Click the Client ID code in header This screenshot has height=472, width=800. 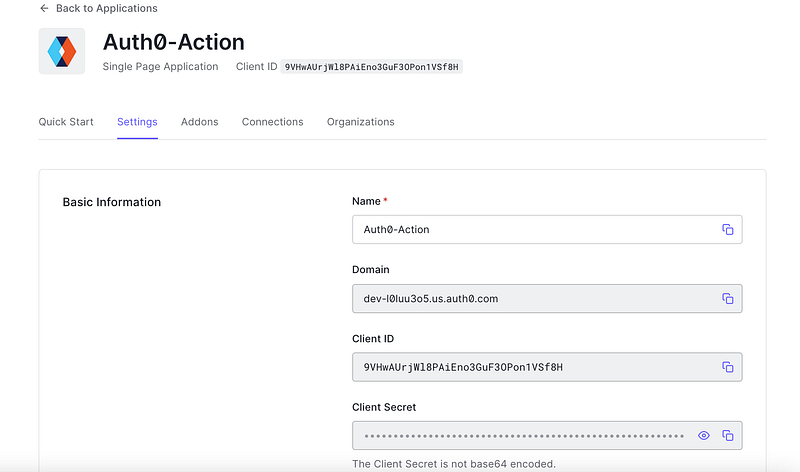click(x=373, y=67)
